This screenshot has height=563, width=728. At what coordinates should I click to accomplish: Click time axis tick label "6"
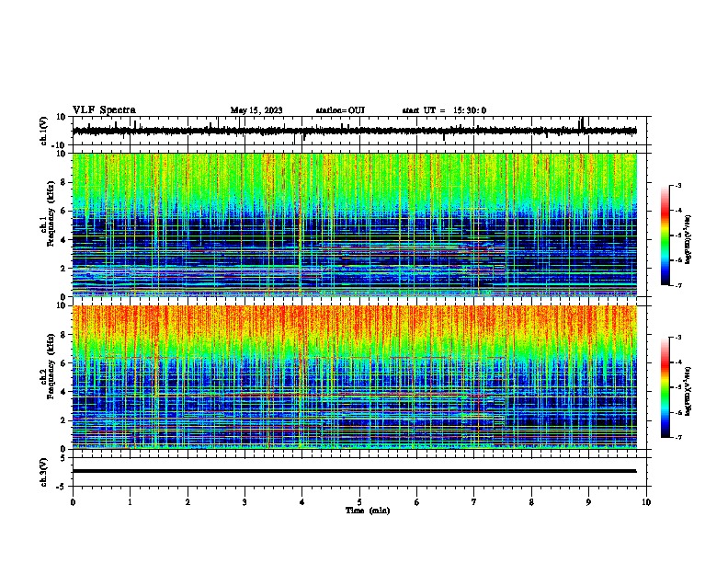416,502
